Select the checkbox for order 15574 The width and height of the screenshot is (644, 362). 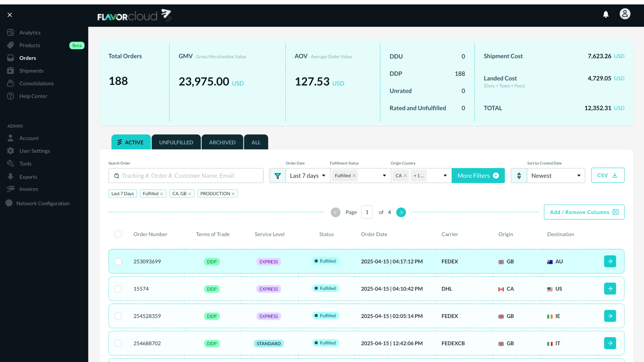pos(118,289)
